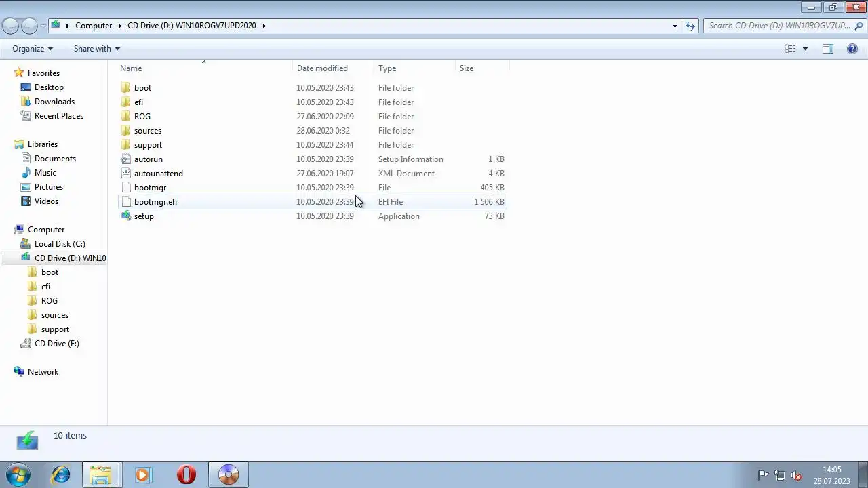The width and height of the screenshot is (868, 488).
Task: Select sources subfolder in navigation tree
Action: [55, 315]
